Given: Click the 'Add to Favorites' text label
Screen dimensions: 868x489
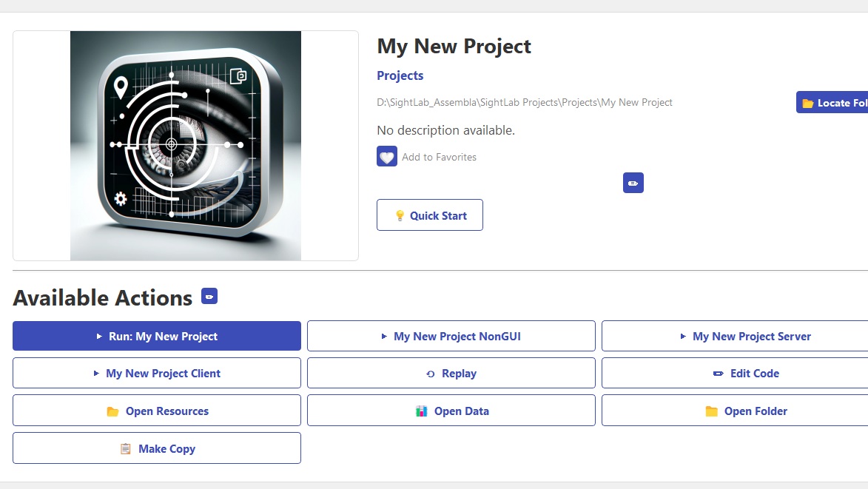Looking at the screenshot, I should 439,157.
